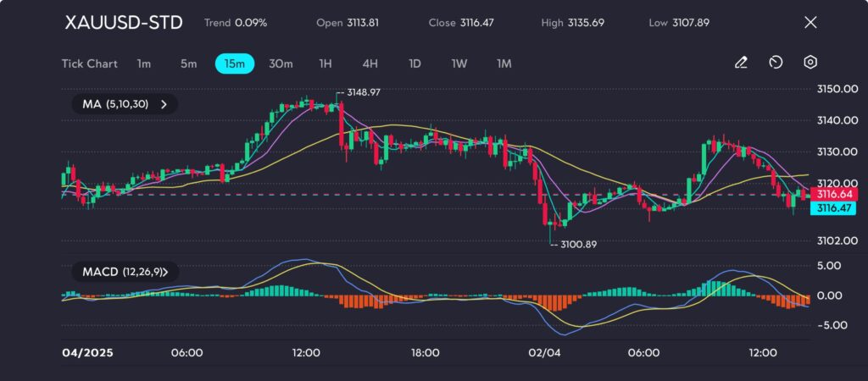Close the XAUUSD-STD chart panel
Screen dimensions: 868x381
[x=810, y=23]
